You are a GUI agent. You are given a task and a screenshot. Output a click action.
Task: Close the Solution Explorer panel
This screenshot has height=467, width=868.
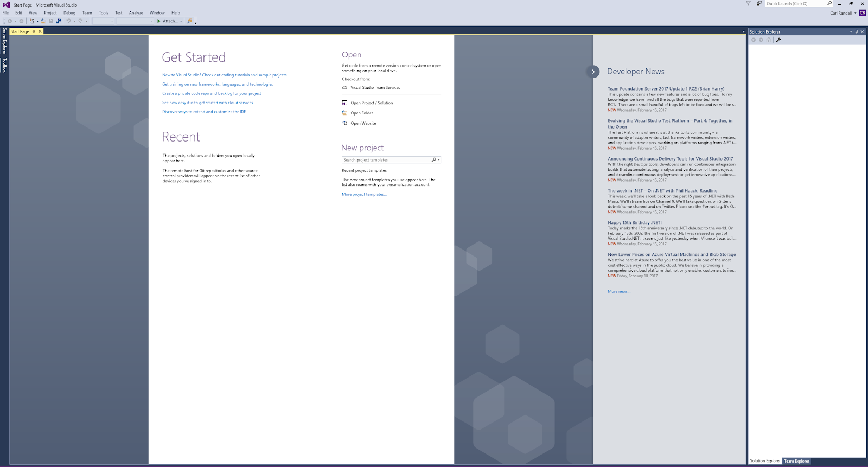point(863,31)
